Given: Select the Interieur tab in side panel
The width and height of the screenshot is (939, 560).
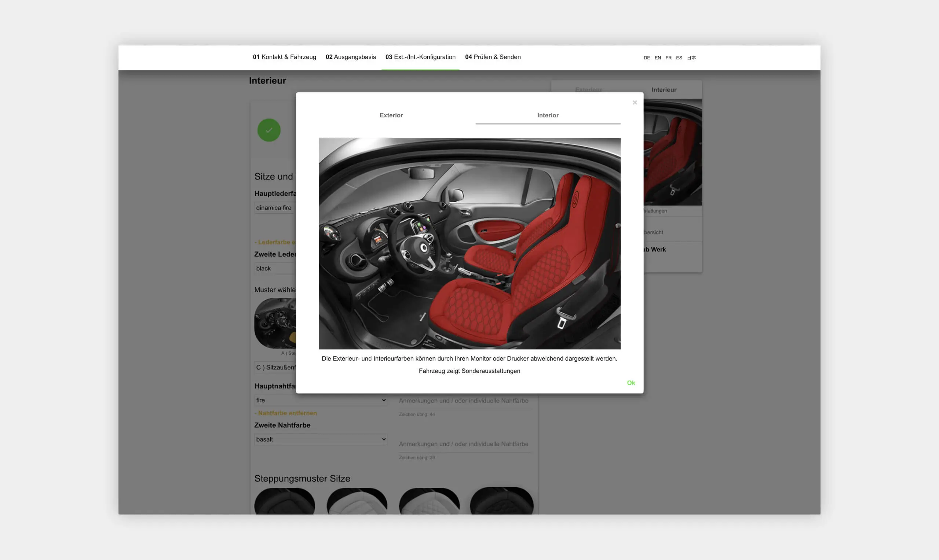Looking at the screenshot, I should click(664, 90).
